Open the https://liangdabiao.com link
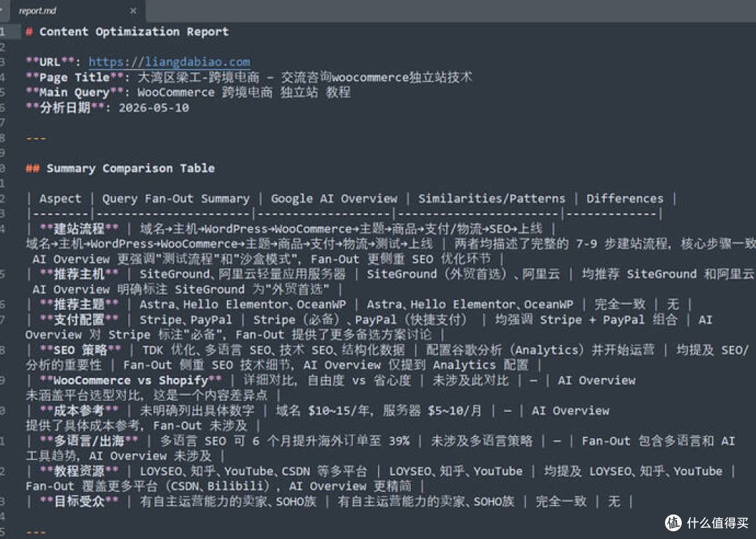Viewport: 756px width, 539px height. coord(169,62)
